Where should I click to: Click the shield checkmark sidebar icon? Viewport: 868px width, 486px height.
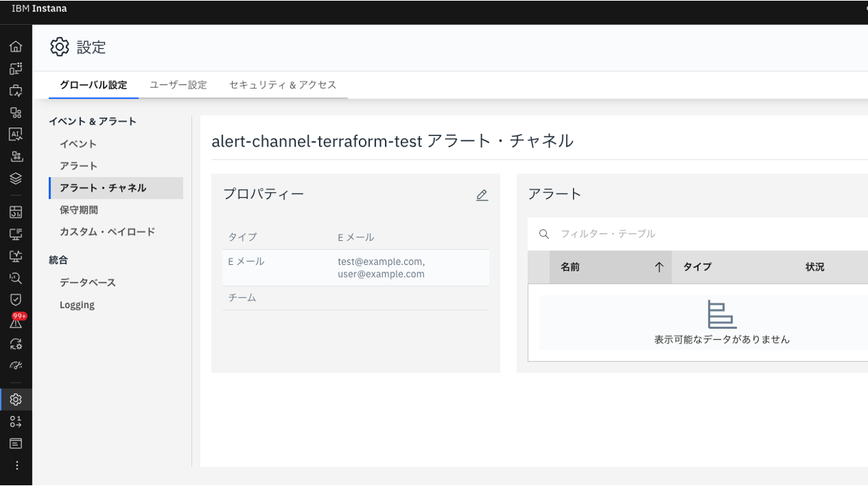16,299
